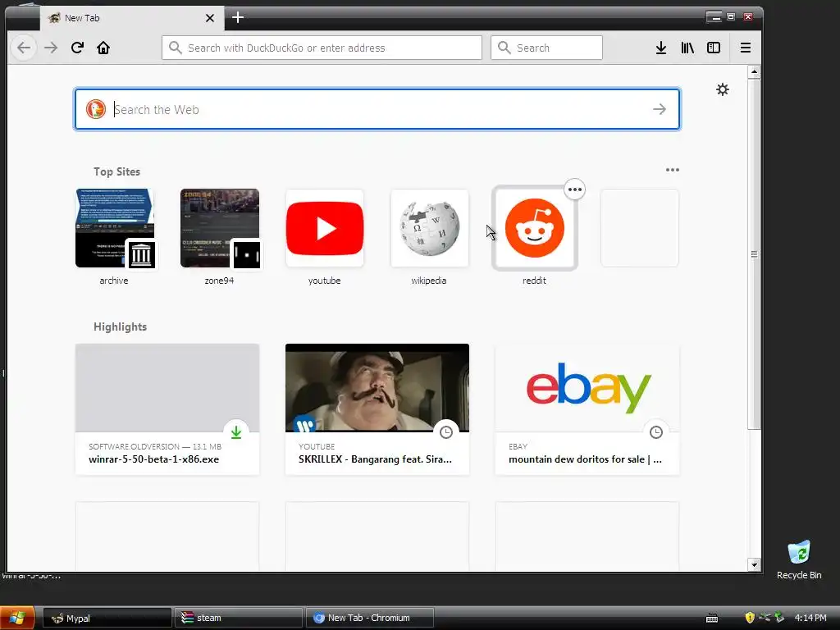The height and width of the screenshot is (630, 840).
Task: Open the SKRILLEX Bangarang highlight card
Action: 377,409
